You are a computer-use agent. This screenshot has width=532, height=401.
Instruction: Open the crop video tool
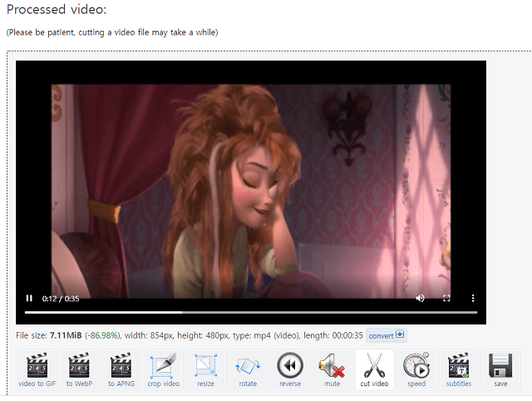click(164, 369)
